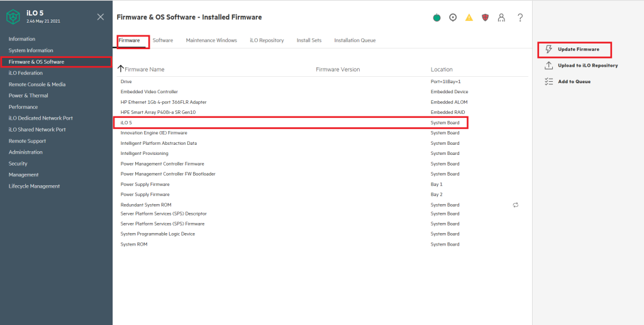Select the Embedded Video Controller row
Screen dimensions: 644x325
click(323, 92)
